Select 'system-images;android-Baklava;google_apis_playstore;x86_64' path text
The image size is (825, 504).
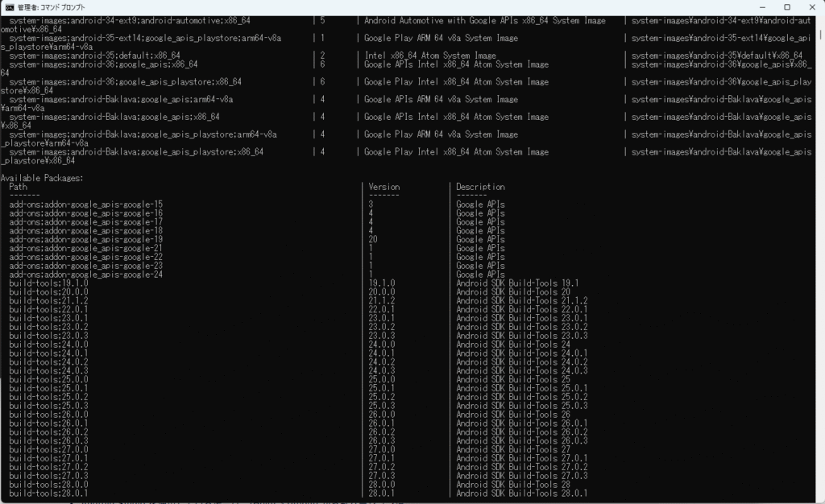tap(136, 152)
